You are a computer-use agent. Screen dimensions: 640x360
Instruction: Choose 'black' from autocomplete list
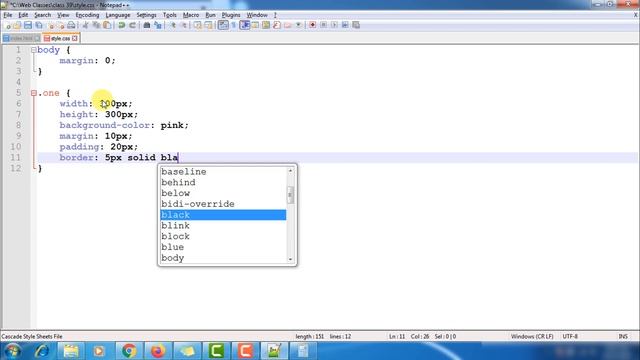(223, 215)
